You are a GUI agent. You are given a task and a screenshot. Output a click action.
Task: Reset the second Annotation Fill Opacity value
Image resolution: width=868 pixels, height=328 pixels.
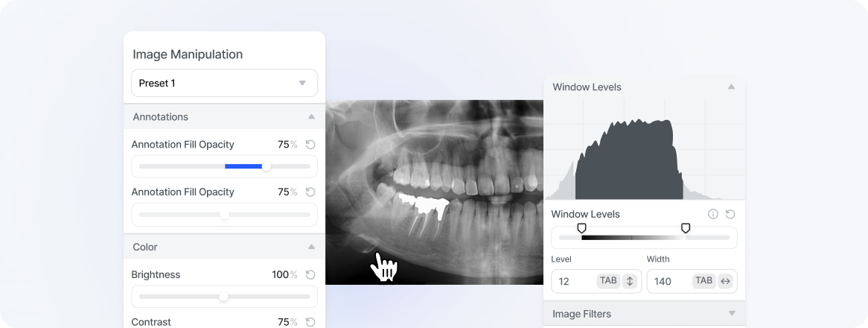[310, 192]
